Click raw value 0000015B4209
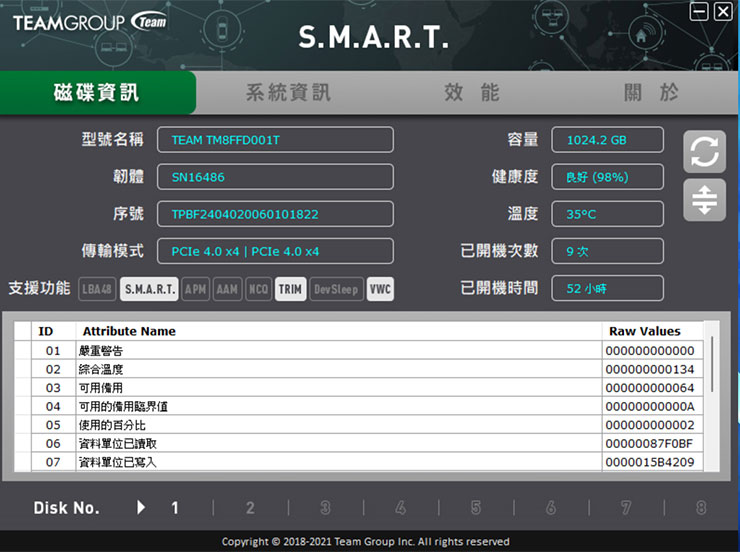Viewport: 740px width, 552px height. (650, 462)
